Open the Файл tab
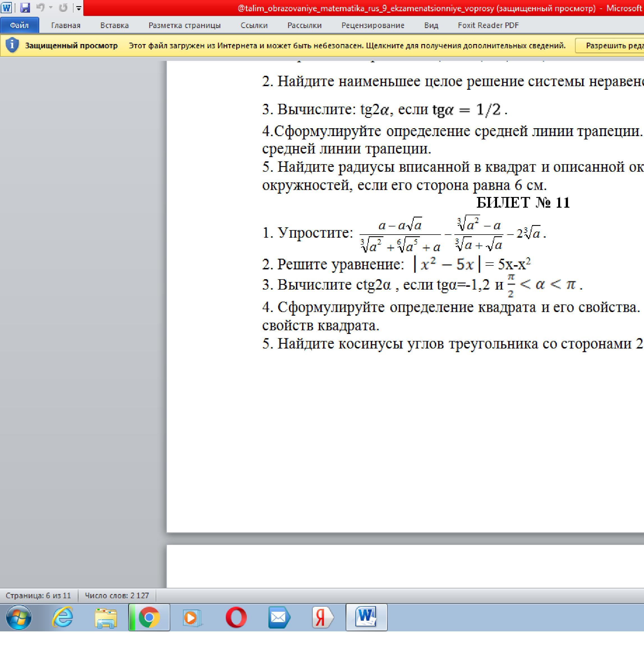644x651 pixels. click(19, 25)
